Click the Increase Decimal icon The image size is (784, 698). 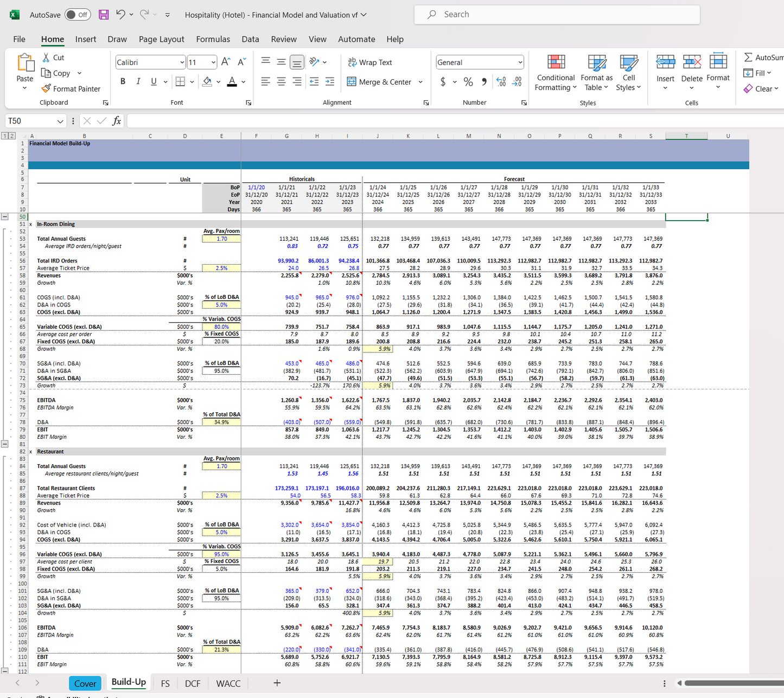[501, 81]
